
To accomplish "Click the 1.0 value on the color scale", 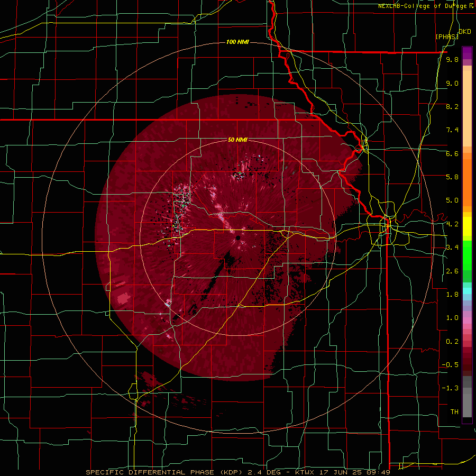I will (x=452, y=318).
